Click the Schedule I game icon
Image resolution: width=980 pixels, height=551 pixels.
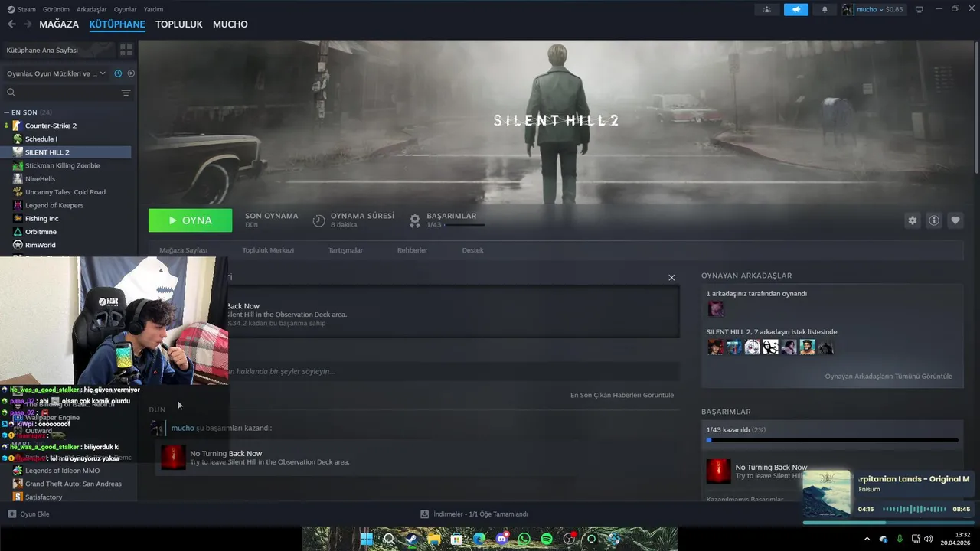point(18,139)
